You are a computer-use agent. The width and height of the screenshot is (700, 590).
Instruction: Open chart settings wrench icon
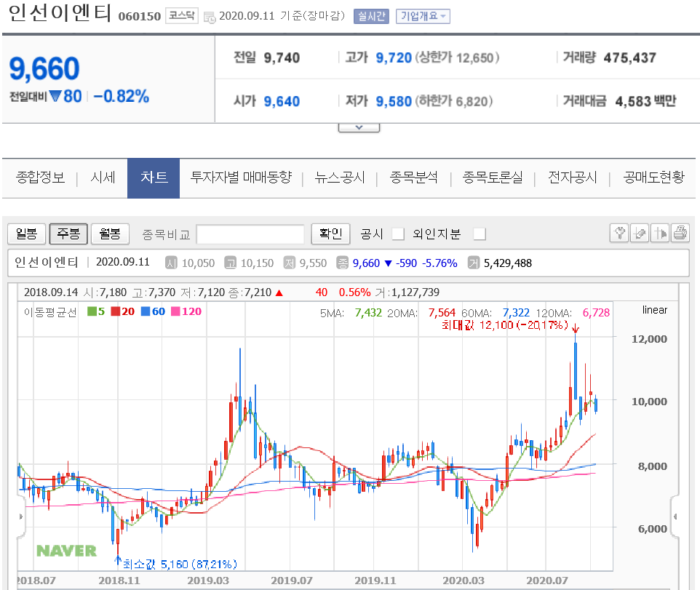pyautogui.click(x=619, y=233)
